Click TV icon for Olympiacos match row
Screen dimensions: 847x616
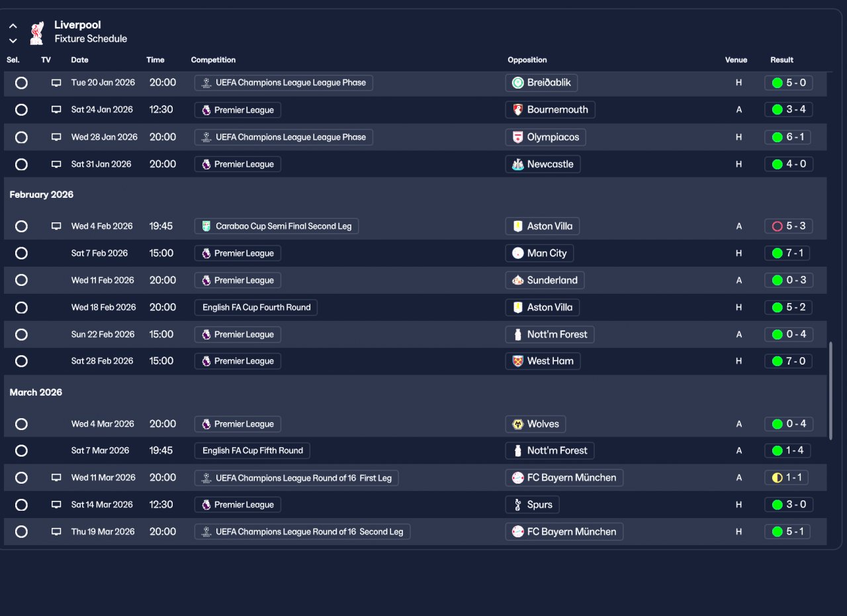coord(56,137)
